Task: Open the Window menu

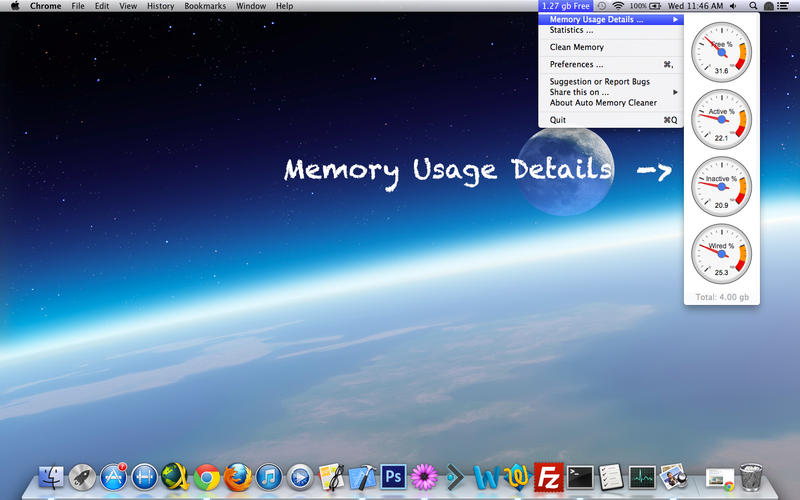Action: tap(251, 6)
